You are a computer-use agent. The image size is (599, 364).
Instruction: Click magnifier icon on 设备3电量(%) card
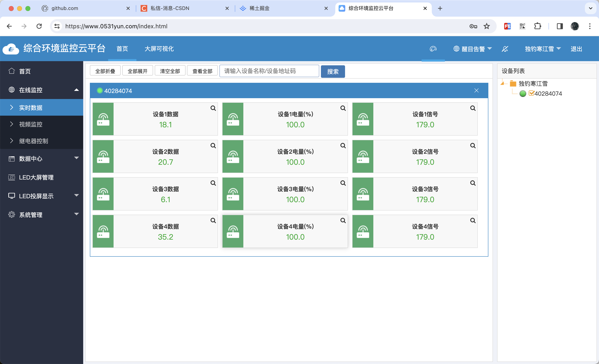click(x=343, y=183)
